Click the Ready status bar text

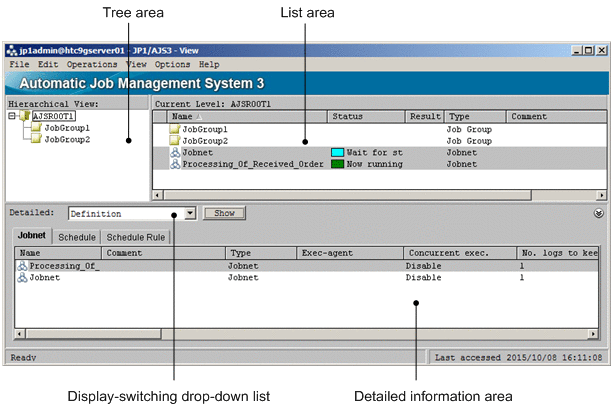[x=23, y=357]
